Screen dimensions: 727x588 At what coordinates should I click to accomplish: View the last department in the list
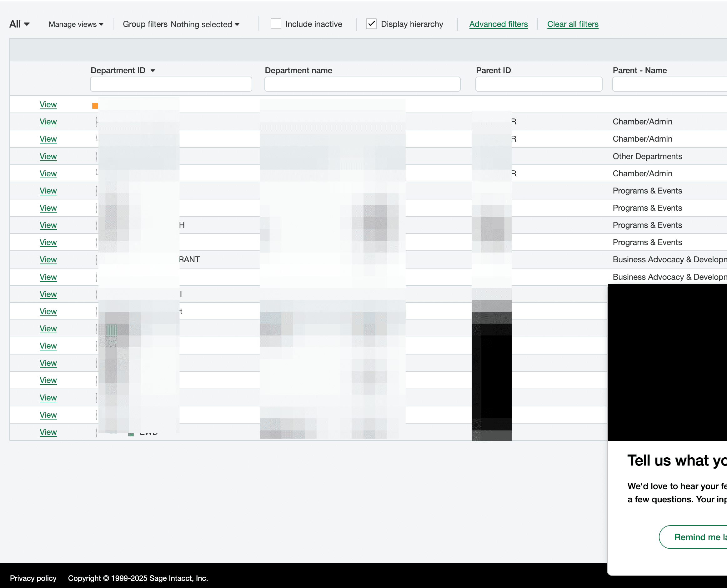pos(48,432)
